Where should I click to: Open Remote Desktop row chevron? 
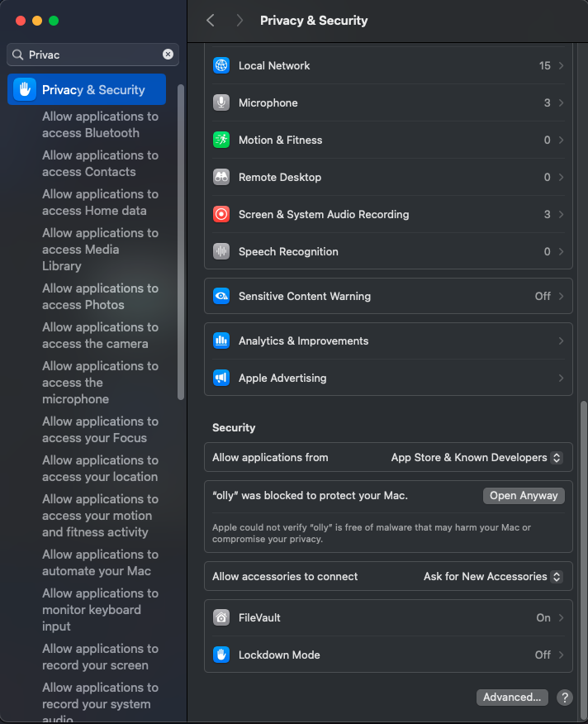pos(562,178)
